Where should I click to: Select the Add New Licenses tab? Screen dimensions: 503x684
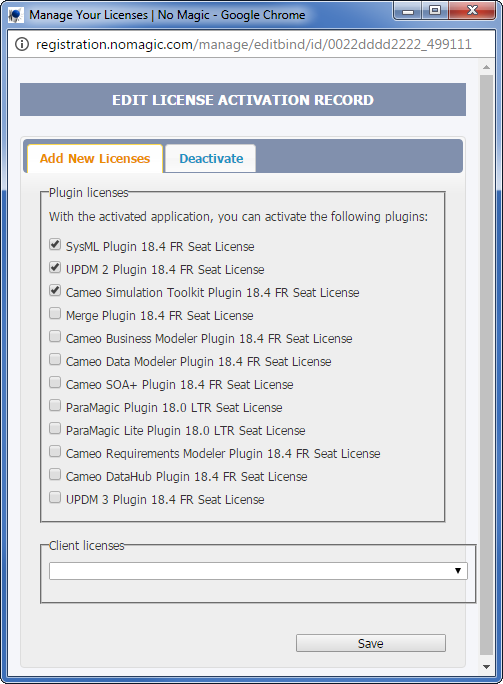[95, 158]
